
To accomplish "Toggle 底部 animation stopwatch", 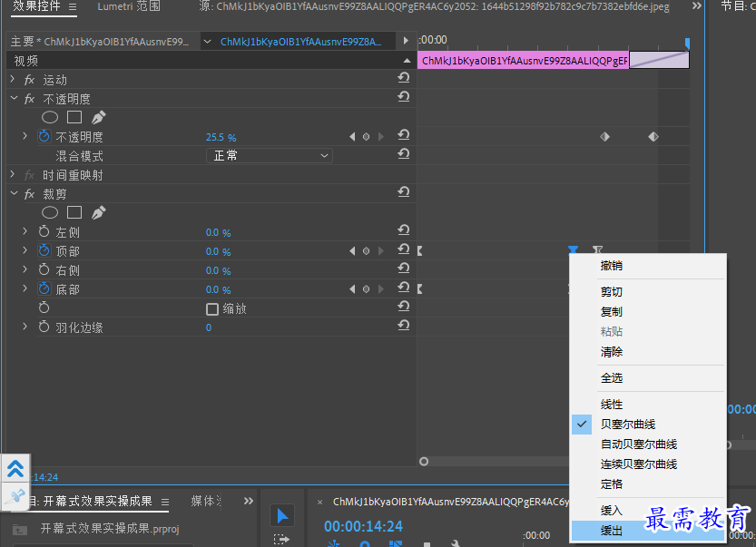I will tap(44, 288).
